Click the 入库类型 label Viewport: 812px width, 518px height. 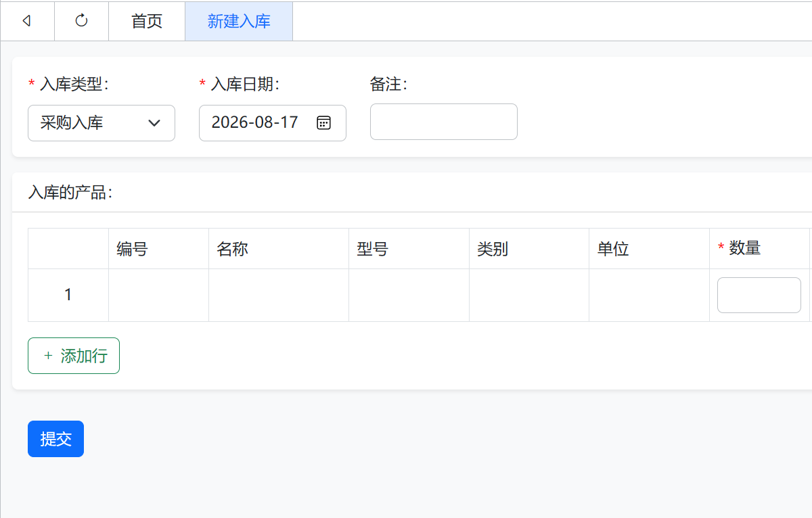(73, 84)
